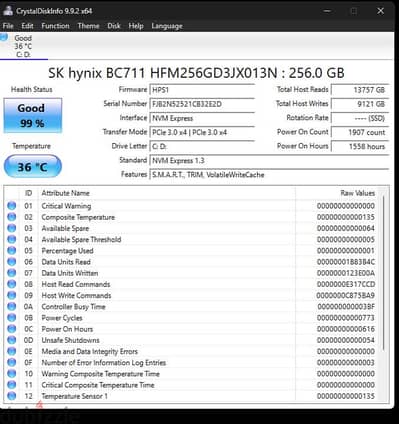Viewport: 399px width, 424px height.
Task: Open the Help menu
Action: pyautogui.click(x=136, y=26)
